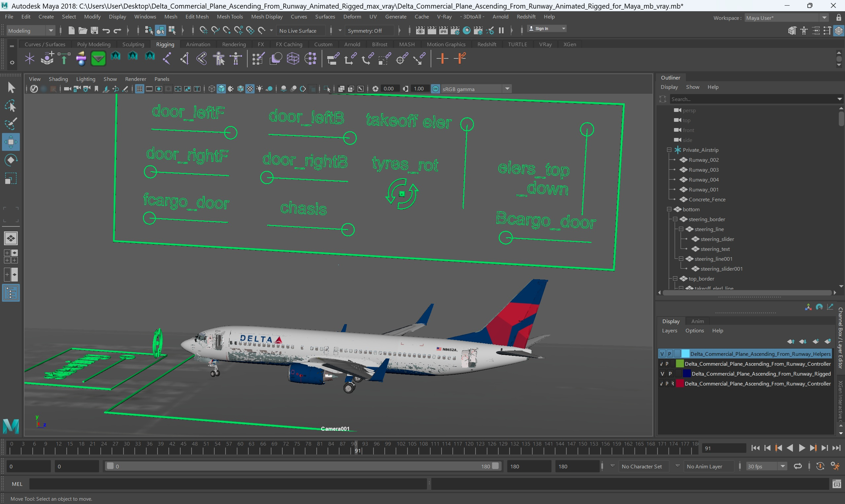The height and width of the screenshot is (504, 845).
Task: Click the Outliner search field
Action: pos(754,99)
